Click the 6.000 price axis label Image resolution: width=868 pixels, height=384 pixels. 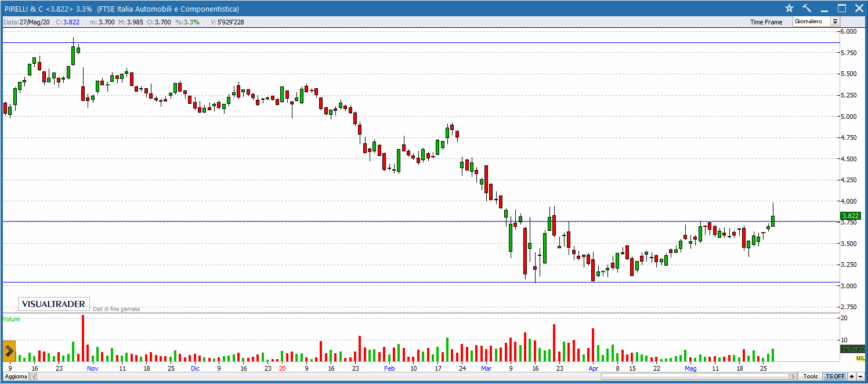point(848,31)
